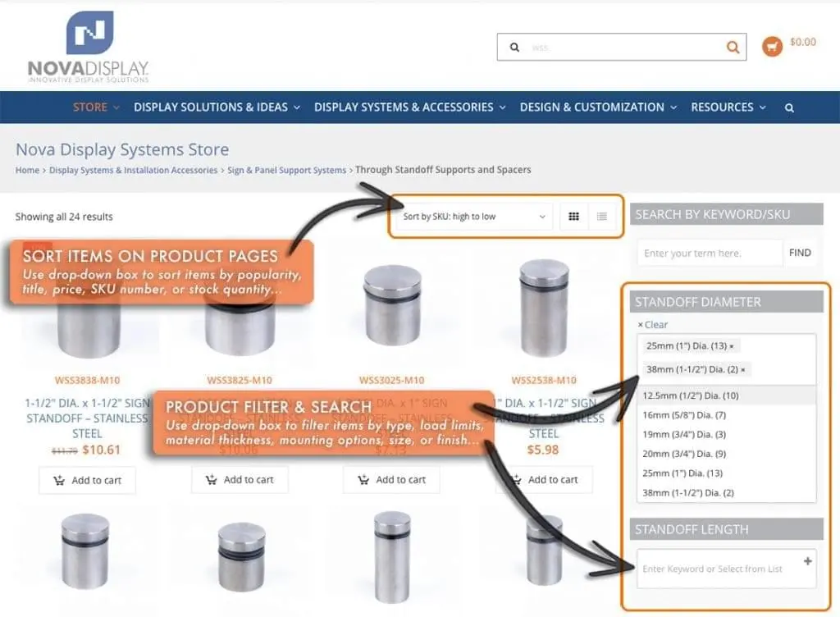Click the $5.98 price
This screenshot has height=617, width=840.
pyautogui.click(x=543, y=450)
